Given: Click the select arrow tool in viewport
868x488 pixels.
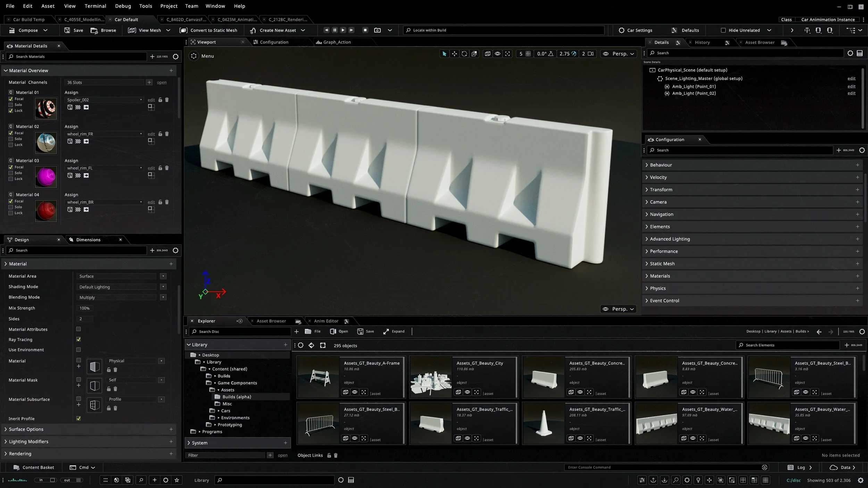Looking at the screenshot, I should pyautogui.click(x=444, y=54).
